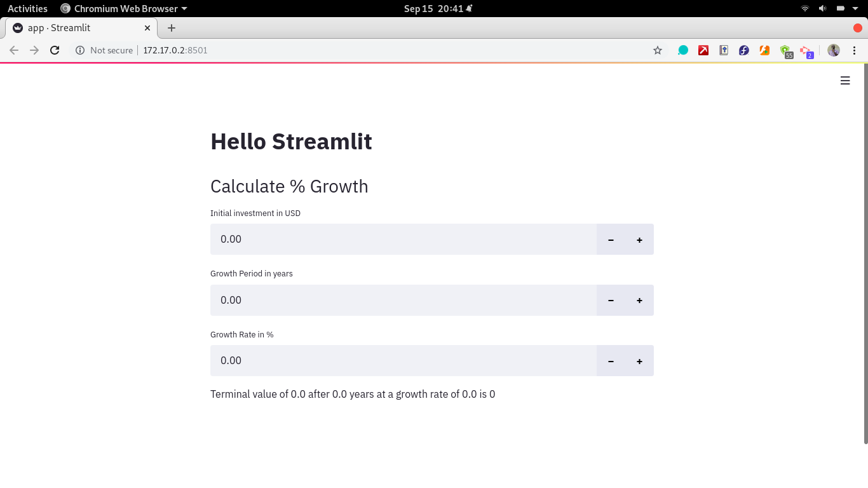Open a new browser tab with plus

tap(172, 28)
